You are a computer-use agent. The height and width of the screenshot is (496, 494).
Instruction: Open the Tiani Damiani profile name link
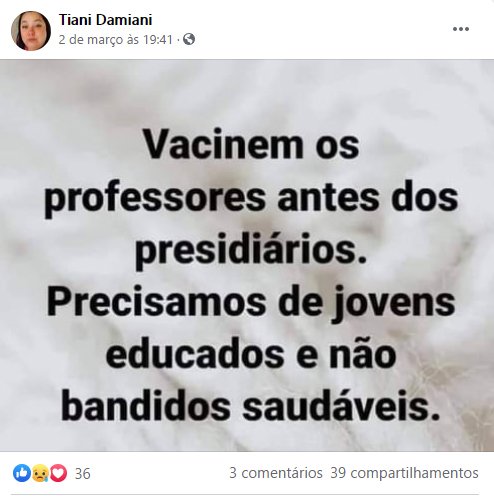coord(106,20)
